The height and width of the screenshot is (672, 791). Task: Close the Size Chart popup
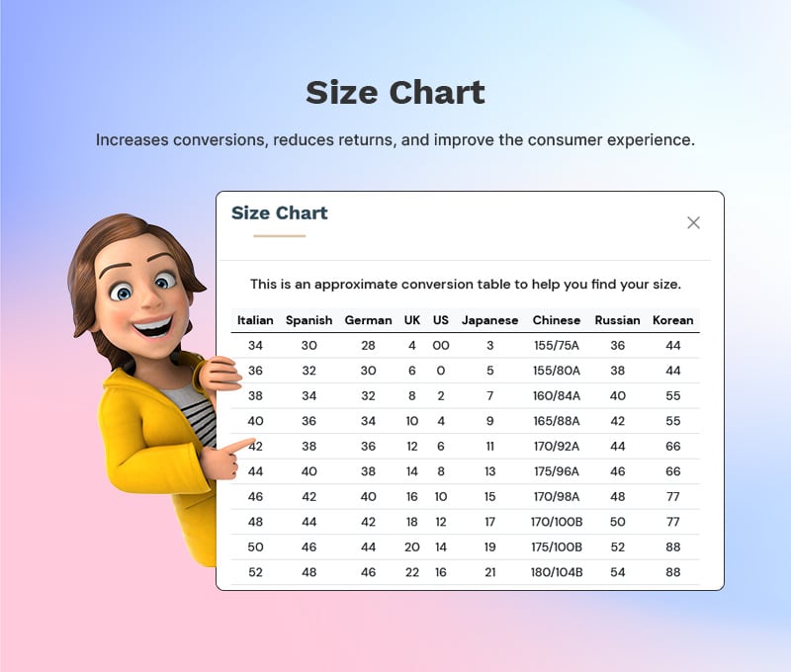693,222
